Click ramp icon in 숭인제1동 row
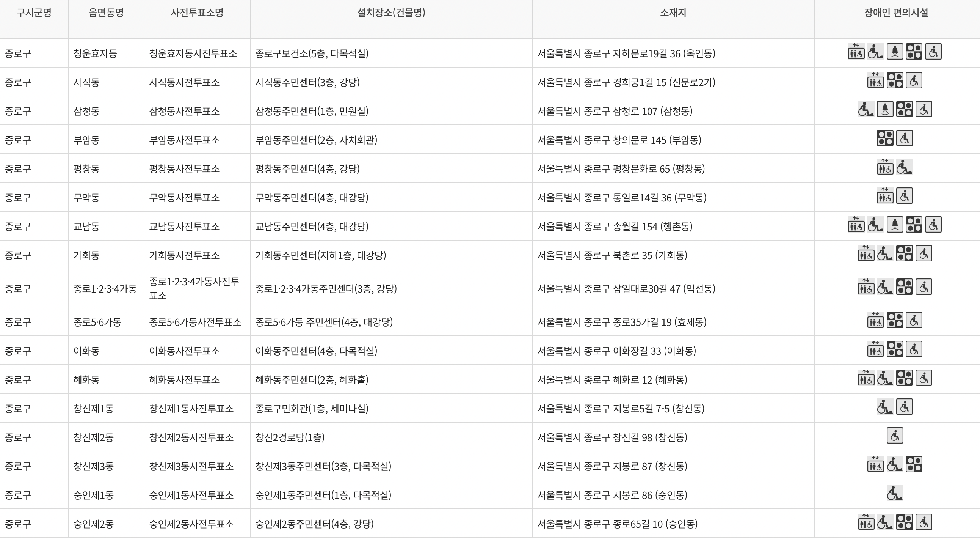This screenshot has width=980, height=538. click(895, 494)
